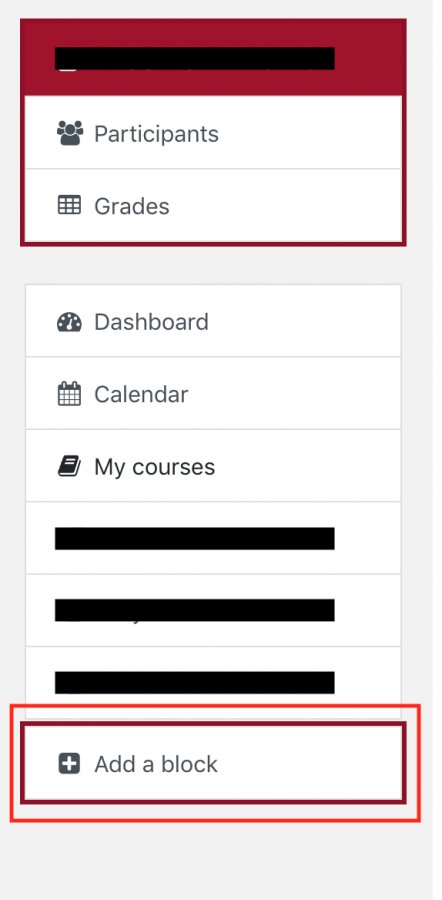The height and width of the screenshot is (900, 442).
Task: Click empty area of the Grades row
Action: point(287,205)
